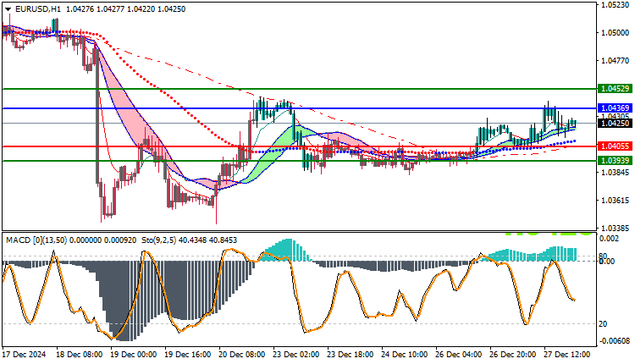Click the 19 Dec 00:00 time label

click(x=133, y=355)
